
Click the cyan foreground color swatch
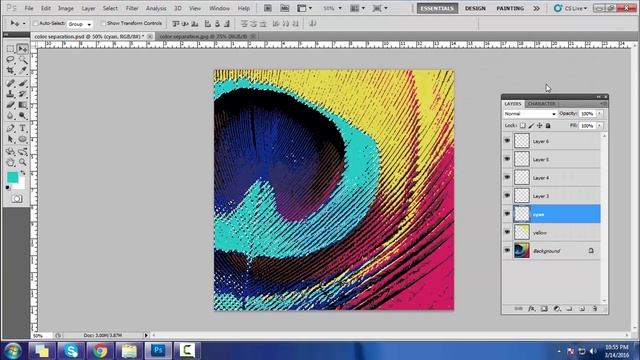(x=12, y=177)
